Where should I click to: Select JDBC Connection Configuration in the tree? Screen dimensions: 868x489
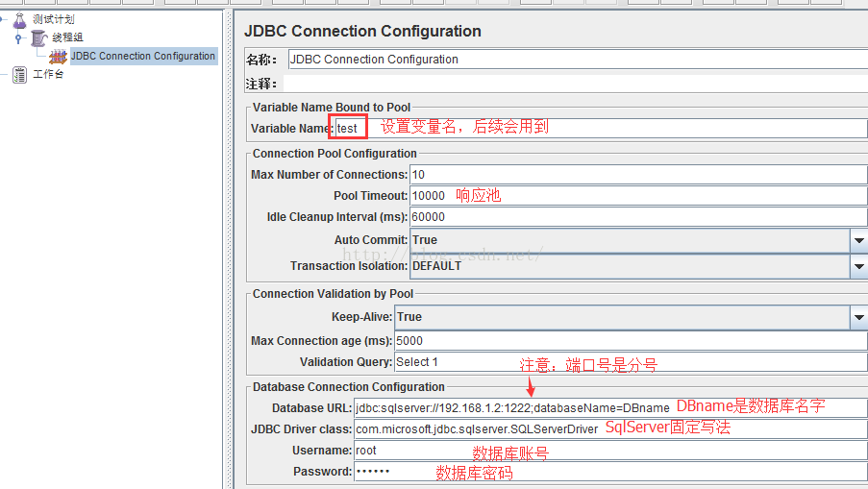pyautogui.click(x=143, y=56)
